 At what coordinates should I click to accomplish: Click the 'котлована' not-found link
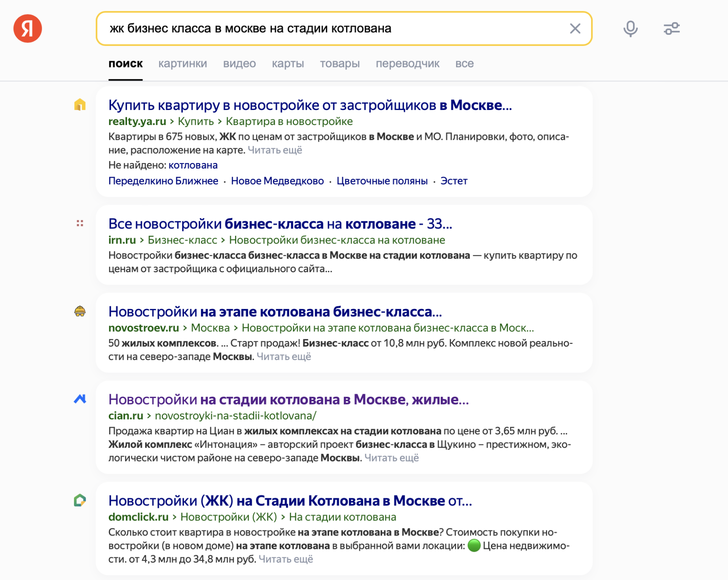coord(193,165)
